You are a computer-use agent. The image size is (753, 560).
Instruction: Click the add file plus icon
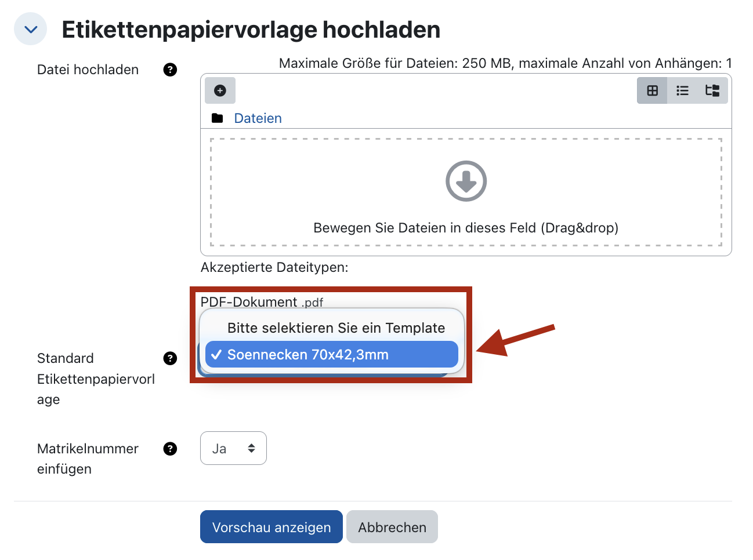[x=220, y=90]
